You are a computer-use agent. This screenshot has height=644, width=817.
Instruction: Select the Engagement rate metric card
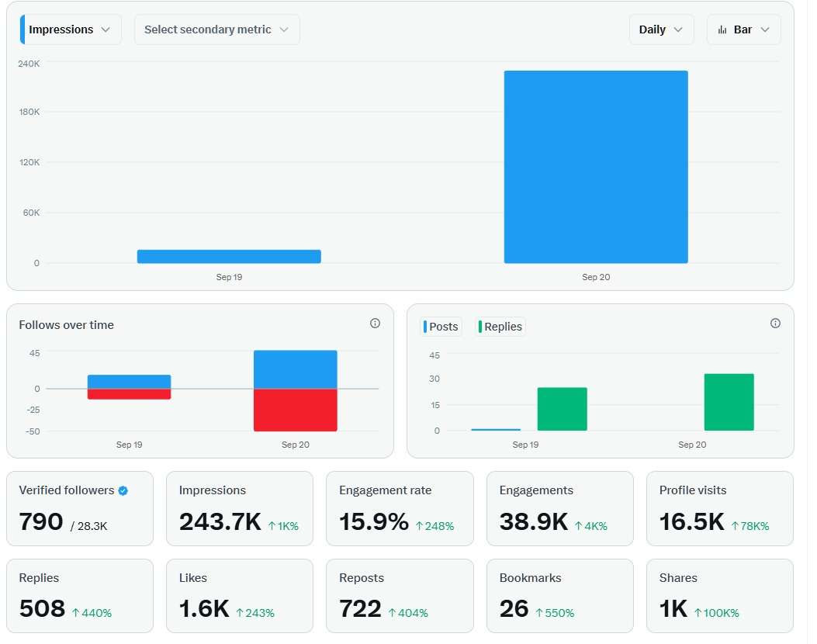point(400,508)
